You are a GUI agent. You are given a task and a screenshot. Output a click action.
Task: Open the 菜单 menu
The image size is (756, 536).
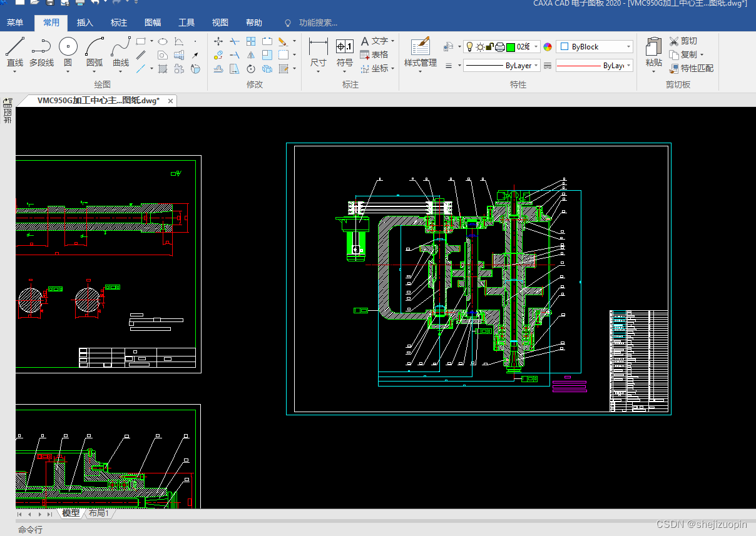point(15,23)
